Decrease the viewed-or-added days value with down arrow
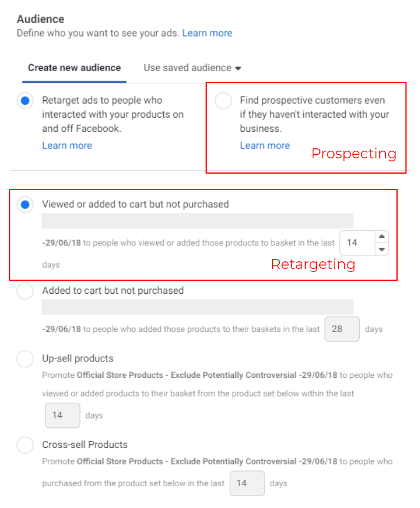The height and width of the screenshot is (508, 420). 382,249
